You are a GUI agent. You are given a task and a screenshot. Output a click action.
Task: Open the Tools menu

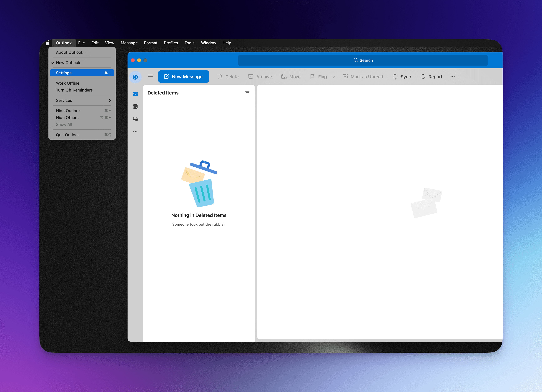[189, 43]
